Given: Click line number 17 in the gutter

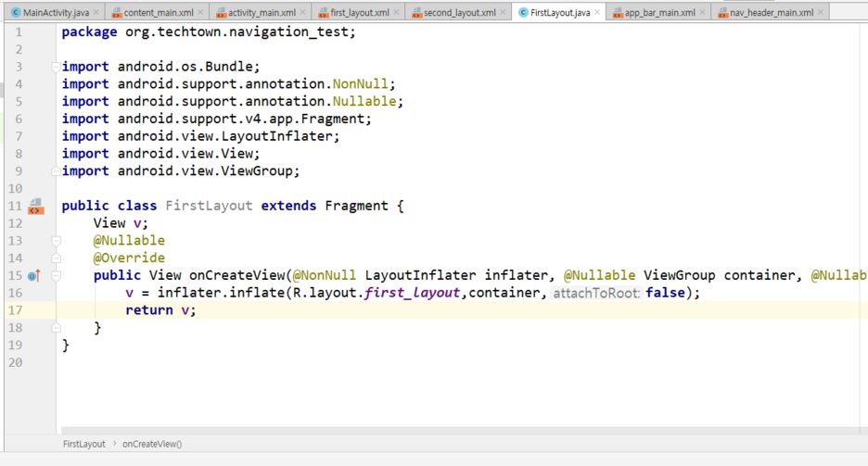Looking at the screenshot, I should tap(16, 310).
